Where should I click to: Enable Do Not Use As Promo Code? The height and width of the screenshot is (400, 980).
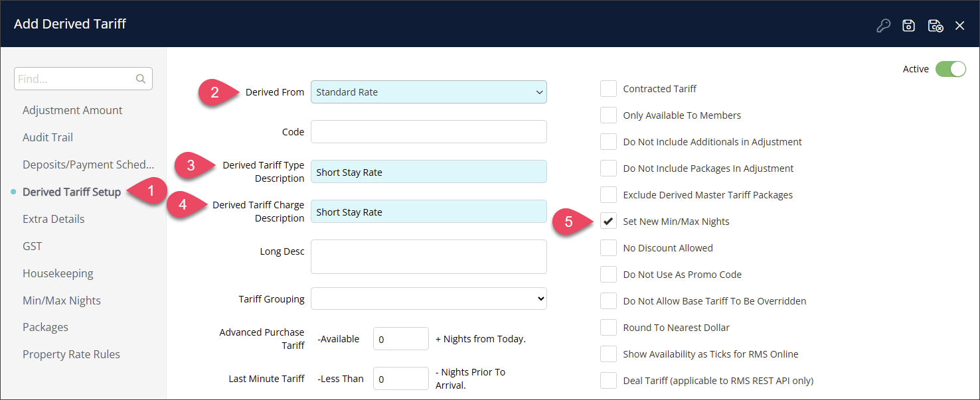(x=608, y=274)
